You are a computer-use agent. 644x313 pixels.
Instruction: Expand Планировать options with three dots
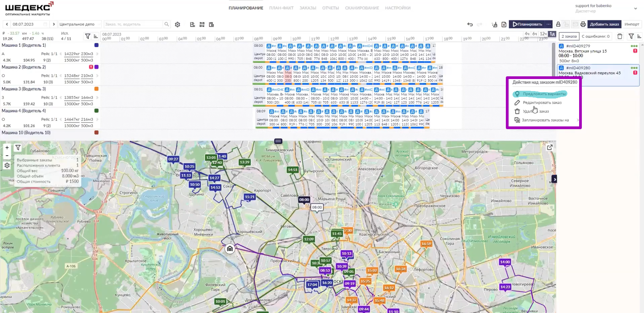[x=549, y=24]
